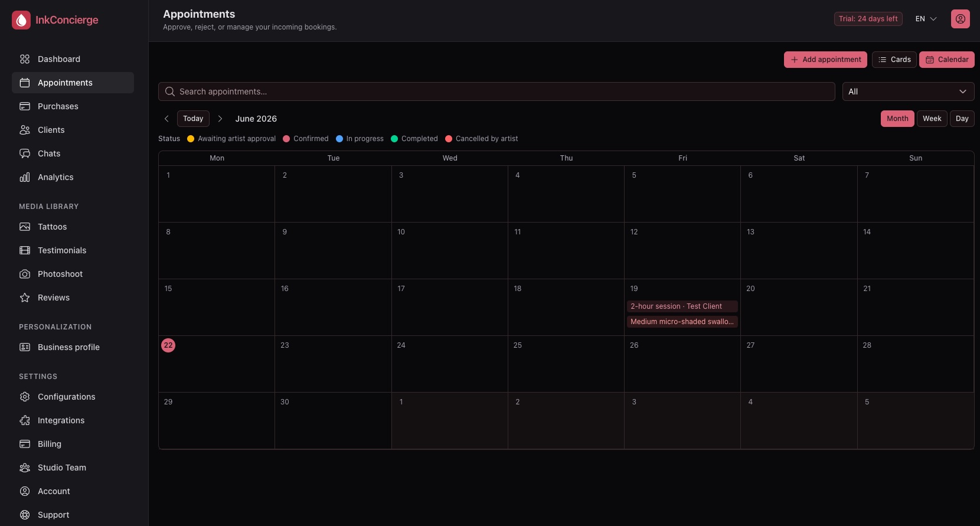This screenshot has width=980, height=526.
Task: Click the Billing card icon
Action: point(25,444)
